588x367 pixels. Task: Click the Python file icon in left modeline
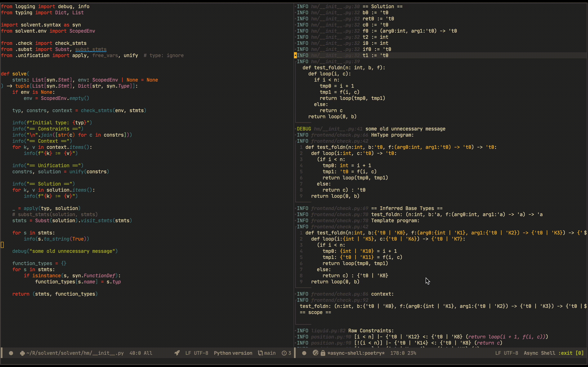click(x=22, y=353)
